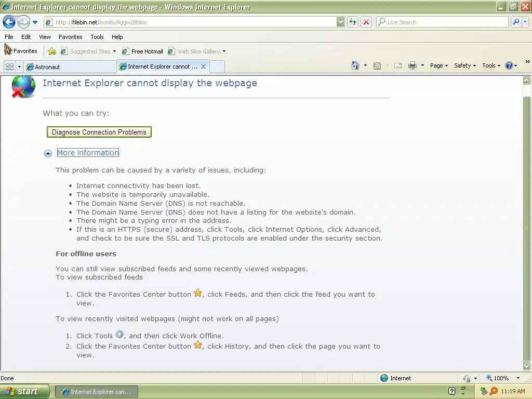Open the Help menu

click(117, 37)
